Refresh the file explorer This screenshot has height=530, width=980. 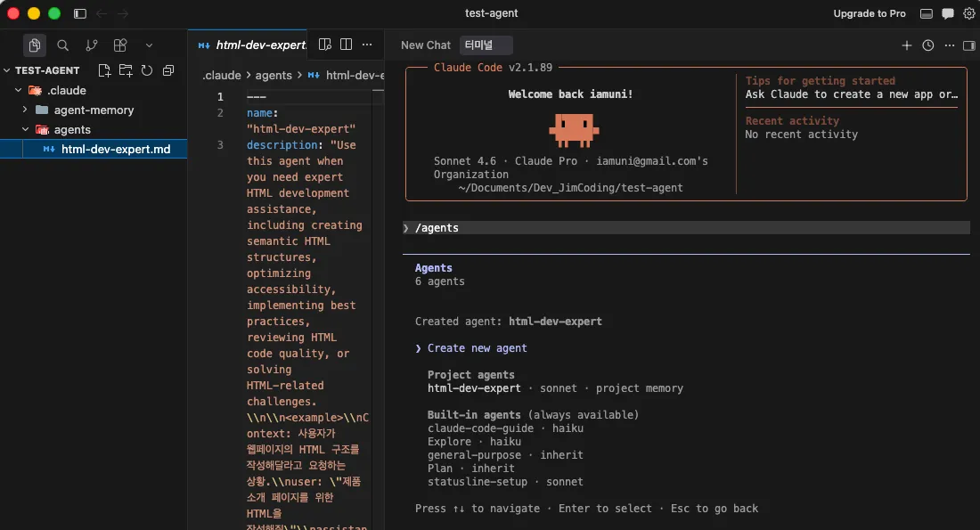147,70
